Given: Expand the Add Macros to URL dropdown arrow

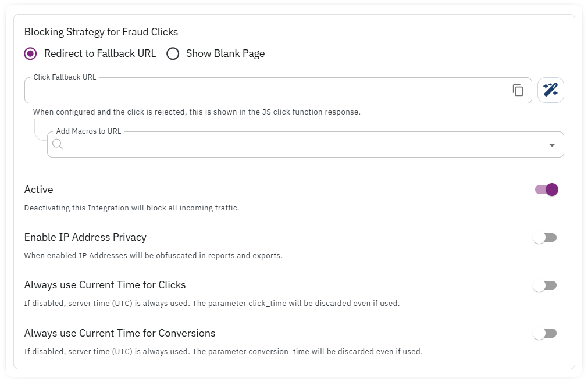Looking at the screenshot, I should [552, 145].
